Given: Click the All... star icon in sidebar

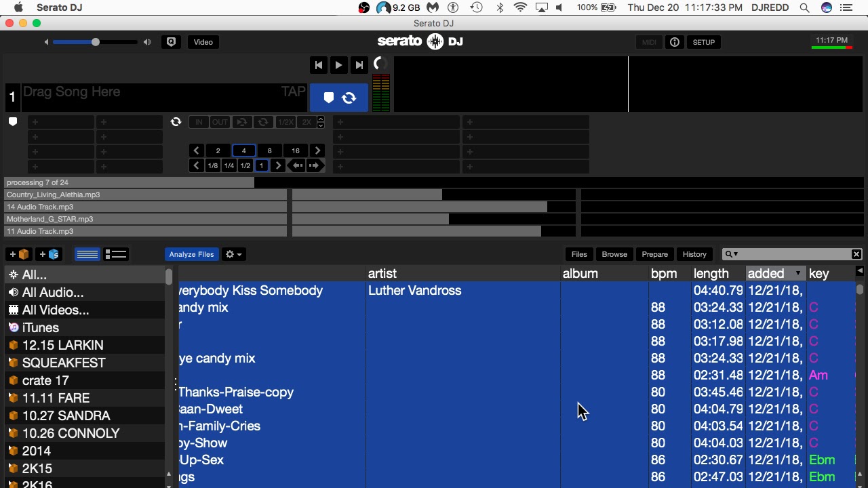Looking at the screenshot, I should pyautogui.click(x=13, y=274).
